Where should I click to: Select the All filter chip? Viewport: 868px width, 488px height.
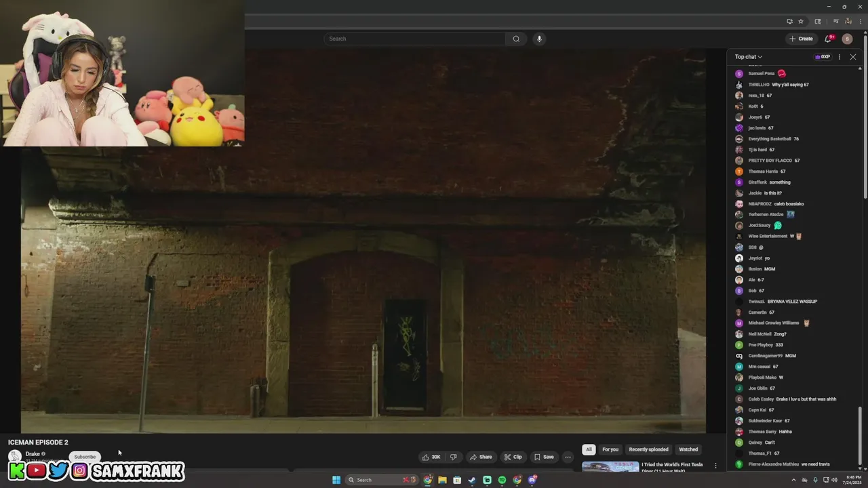point(589,449)
